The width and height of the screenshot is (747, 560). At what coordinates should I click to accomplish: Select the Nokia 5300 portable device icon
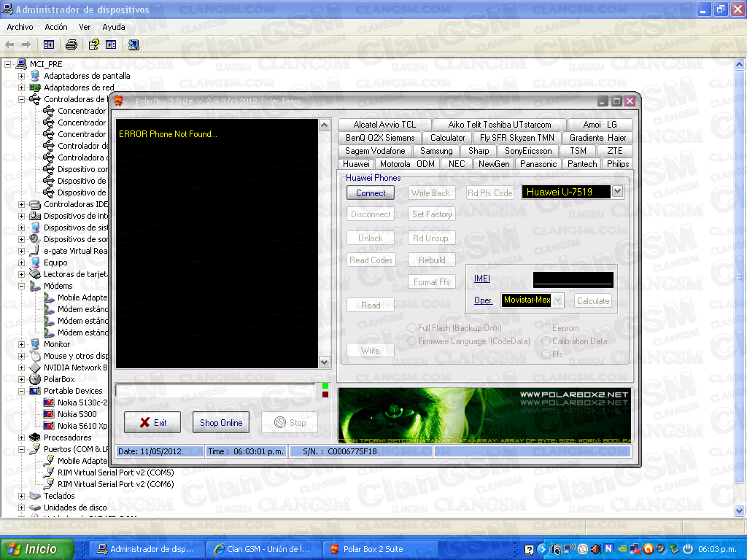[x=49, y=414]
